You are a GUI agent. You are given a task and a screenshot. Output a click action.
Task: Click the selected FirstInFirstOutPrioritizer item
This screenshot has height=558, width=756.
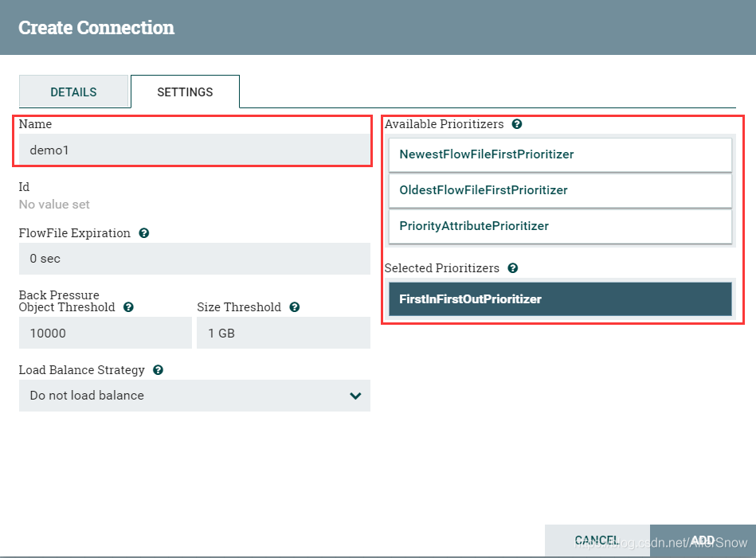coord(560,299)
